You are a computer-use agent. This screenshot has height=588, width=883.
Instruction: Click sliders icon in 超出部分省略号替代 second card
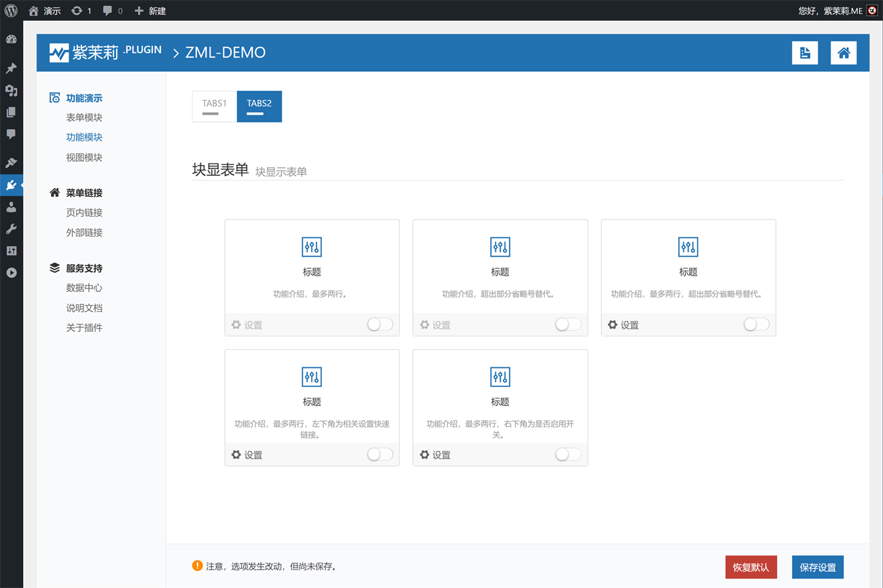tap(500, 247)
